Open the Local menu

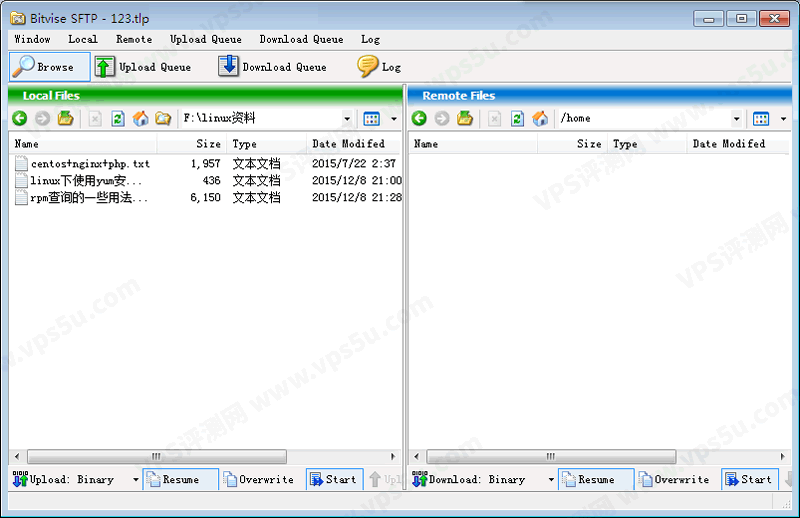point(83,39)
